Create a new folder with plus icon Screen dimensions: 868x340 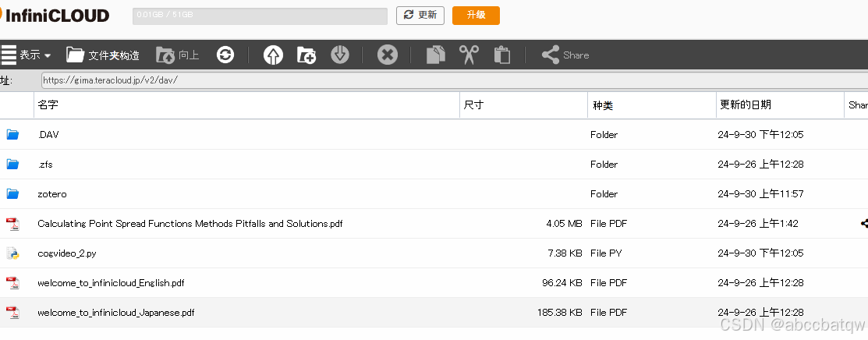pyautogui.click(x=306, y=55)
